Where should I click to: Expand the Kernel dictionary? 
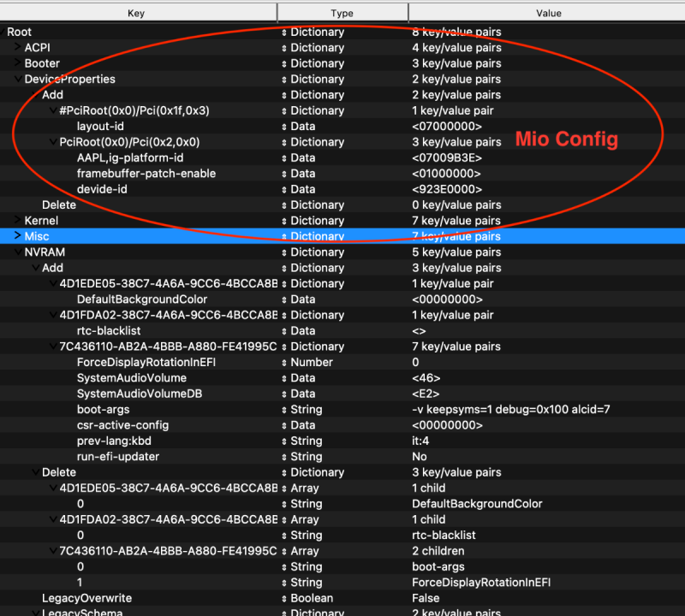(x=19, y=220)
